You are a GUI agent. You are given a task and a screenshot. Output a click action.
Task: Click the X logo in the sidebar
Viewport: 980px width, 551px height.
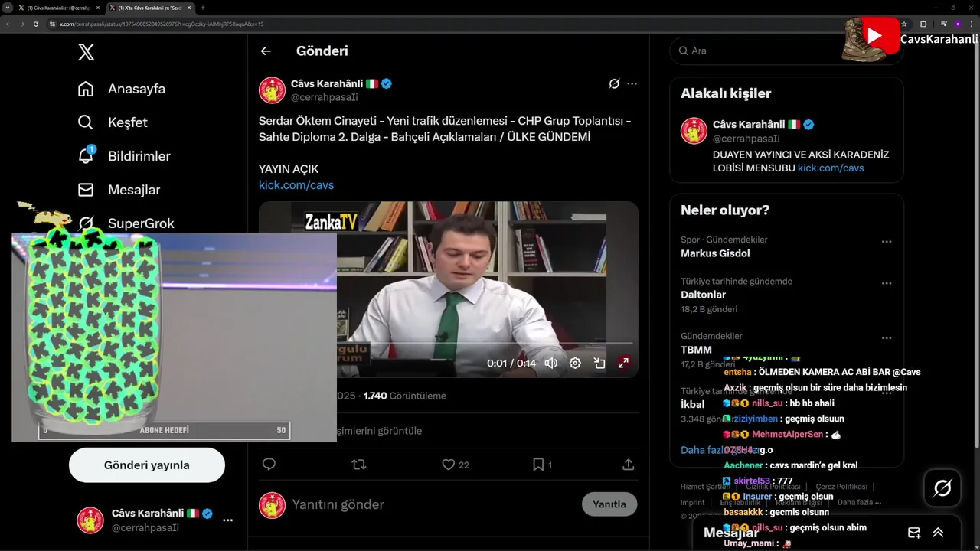87,52
